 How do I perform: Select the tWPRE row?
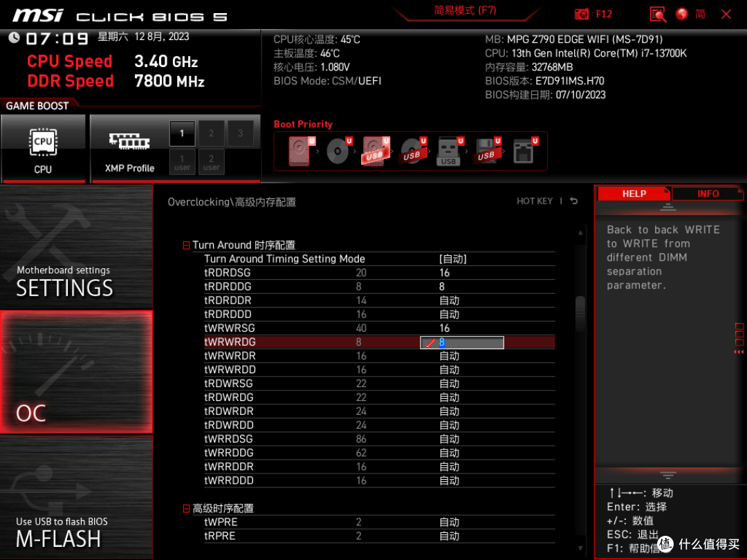[x=379, y=522]
